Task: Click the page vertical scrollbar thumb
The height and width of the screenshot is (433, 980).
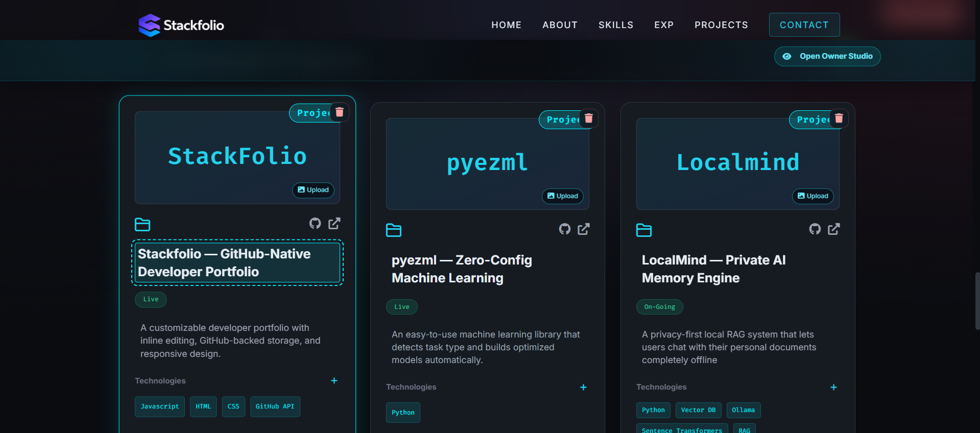Action: click(x=977, y=301)
